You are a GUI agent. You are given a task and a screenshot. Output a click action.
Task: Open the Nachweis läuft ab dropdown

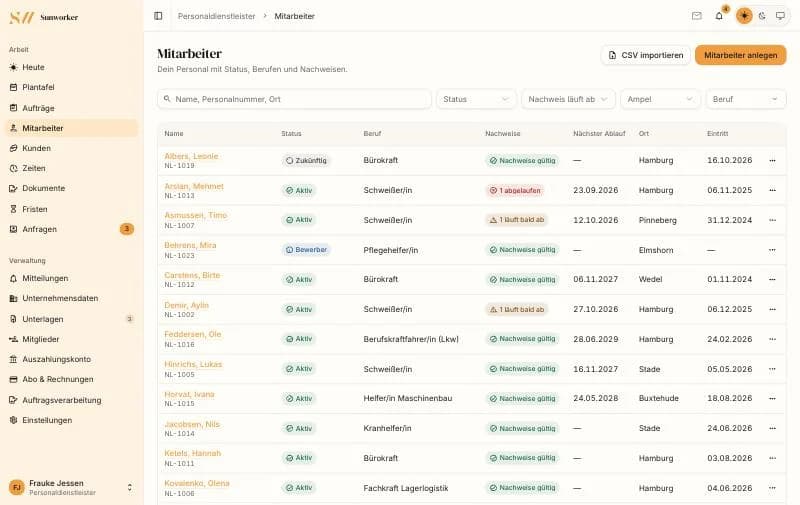(568, 99)
